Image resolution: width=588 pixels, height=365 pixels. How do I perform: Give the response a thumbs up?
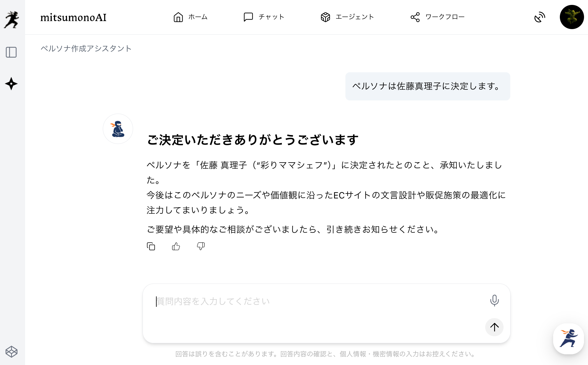[176, 246]
